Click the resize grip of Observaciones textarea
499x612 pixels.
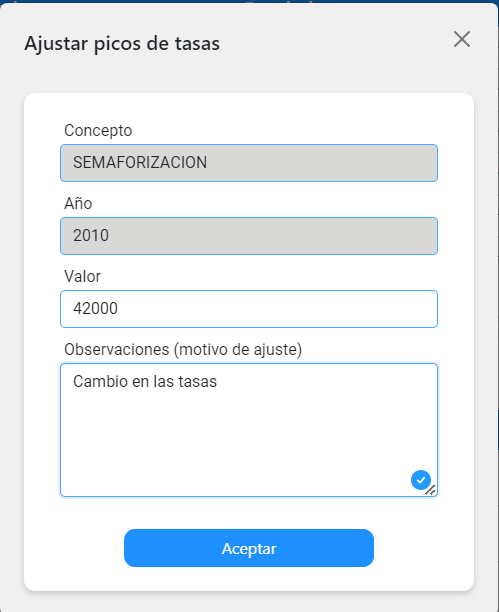(431, 490)
